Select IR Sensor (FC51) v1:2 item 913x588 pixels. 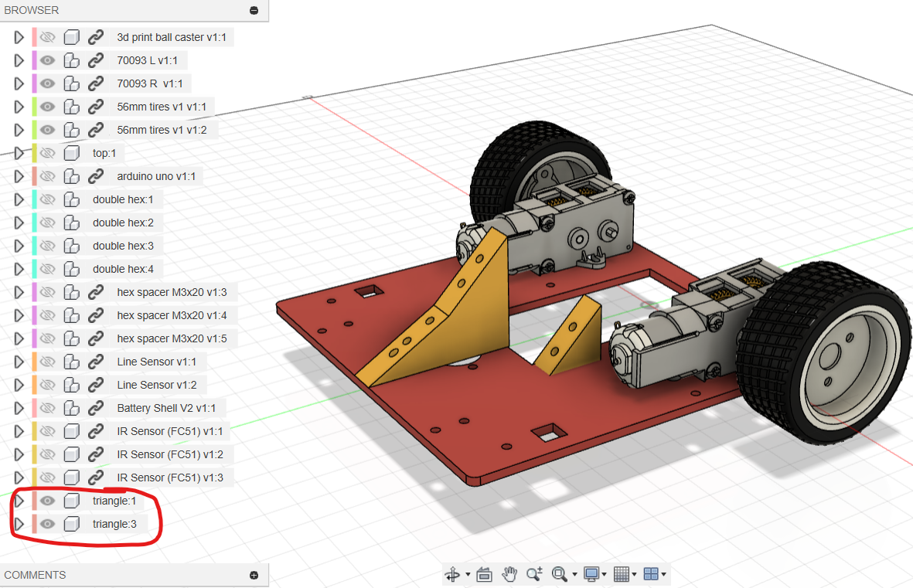pyautogui.click(x=169, y=454)
